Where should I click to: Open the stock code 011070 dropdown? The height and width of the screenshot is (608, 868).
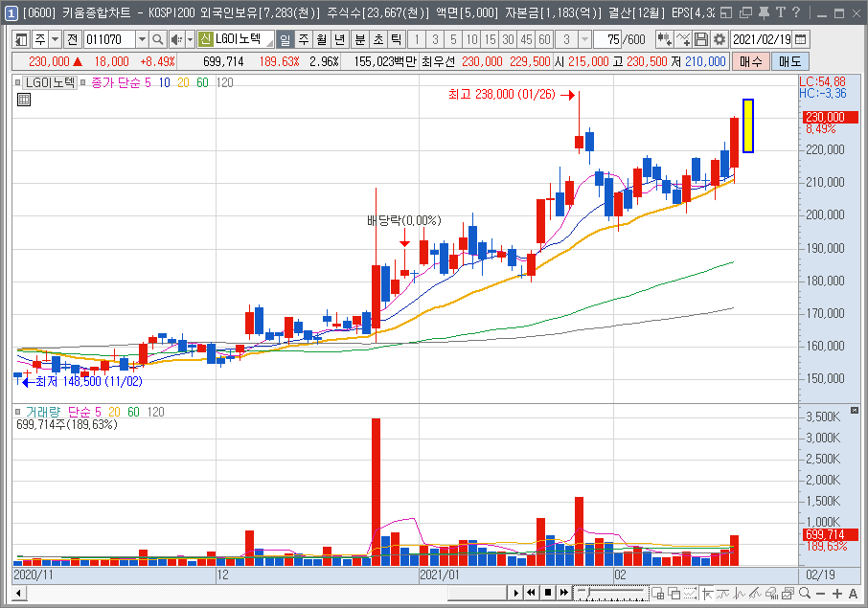[142, 39]
